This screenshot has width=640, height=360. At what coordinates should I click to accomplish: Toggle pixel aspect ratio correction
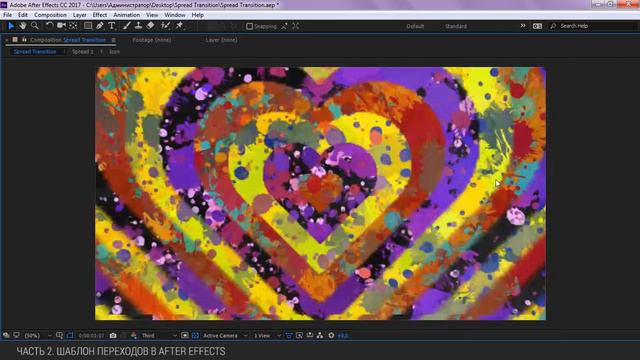pyautogui.click(x=289, y=336)
